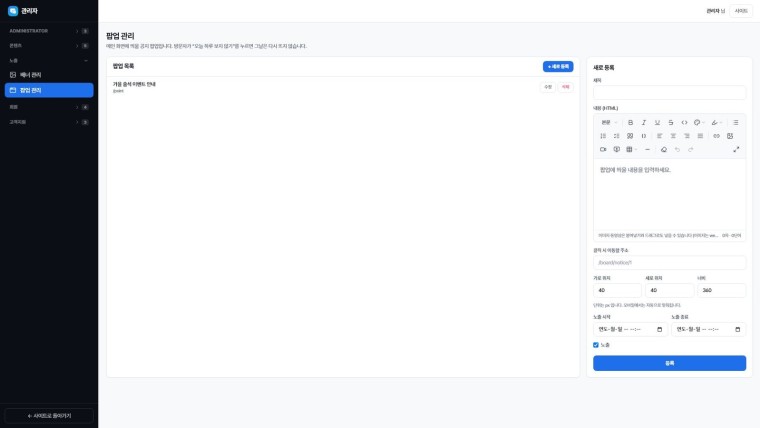760x428 pixels.
Task: Insert a numbered list in editor
Action: tap(603, 136)
